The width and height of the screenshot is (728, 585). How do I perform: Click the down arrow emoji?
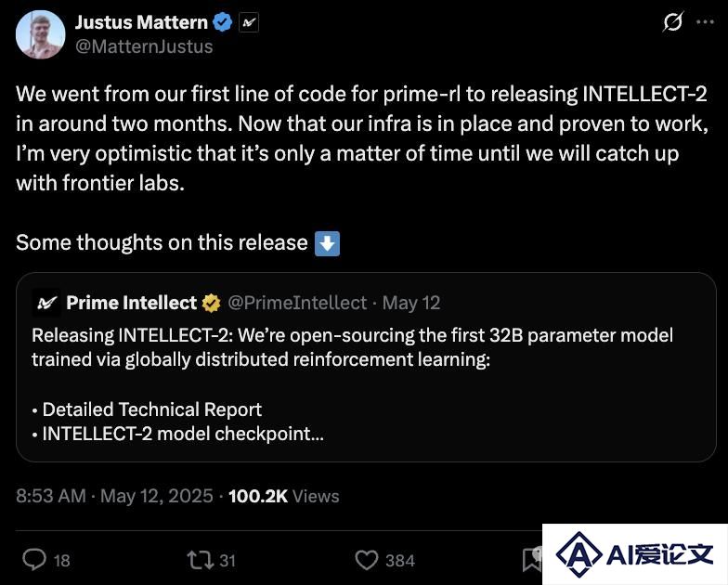tap(327, 243)
